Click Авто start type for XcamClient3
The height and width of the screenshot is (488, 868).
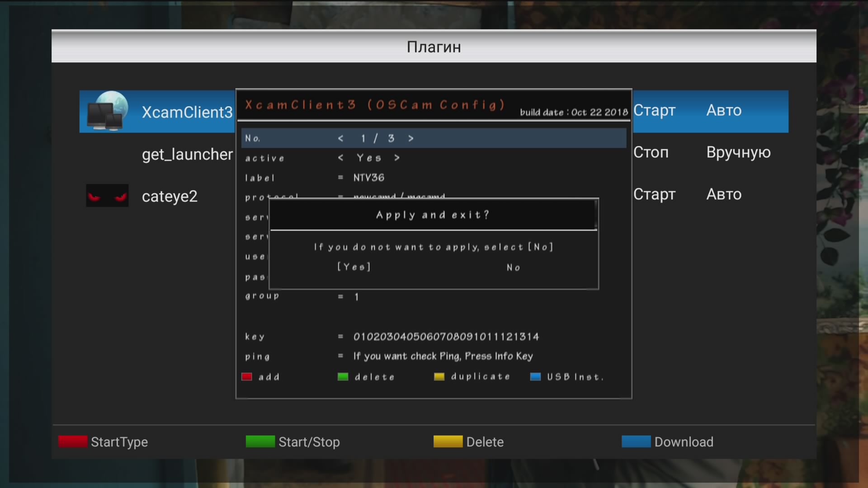pyautogui.click(x=724, y=110)
